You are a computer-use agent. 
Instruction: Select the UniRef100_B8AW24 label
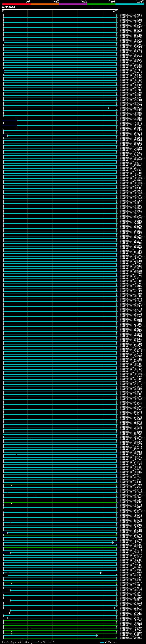click(x=131, y=72)
